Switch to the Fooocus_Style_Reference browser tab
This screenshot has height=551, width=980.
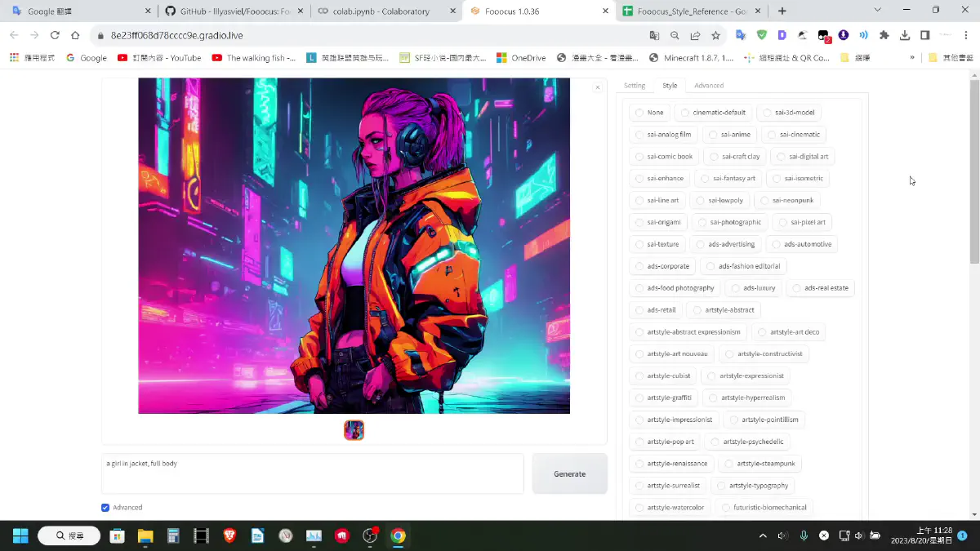tap(690, 11)
